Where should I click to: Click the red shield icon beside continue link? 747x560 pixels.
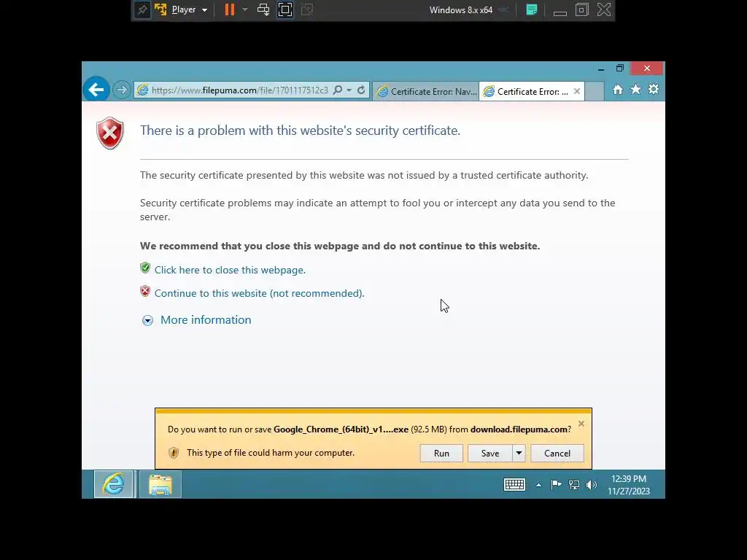145,291
